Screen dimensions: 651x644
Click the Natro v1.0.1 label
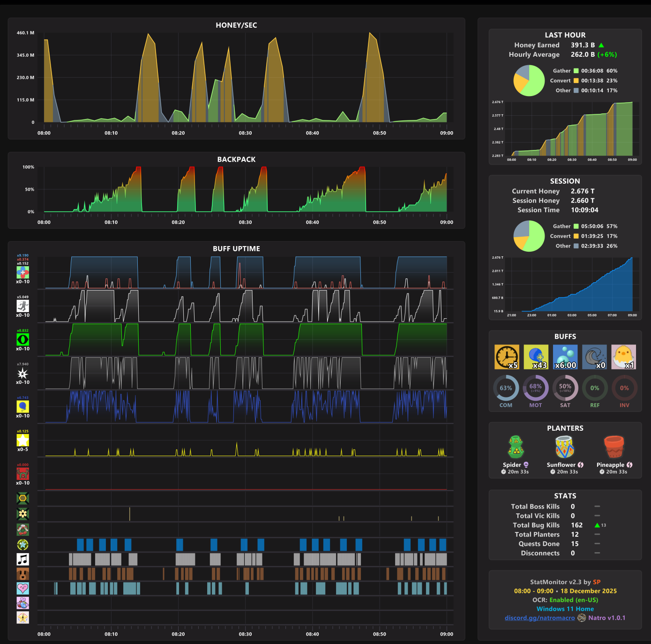607,618
